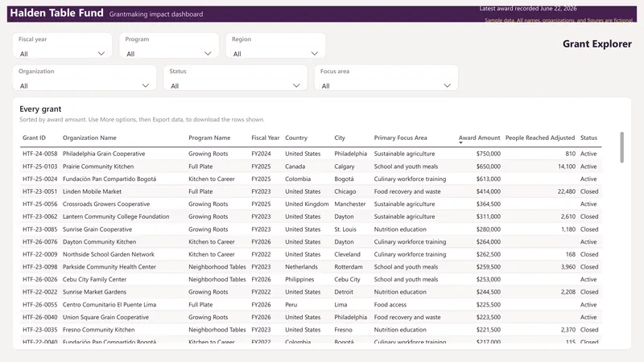This screenshot has height=362, width=644.
Task: Sort by Primary Focus Area column header
Action: [x=400, y=138]
